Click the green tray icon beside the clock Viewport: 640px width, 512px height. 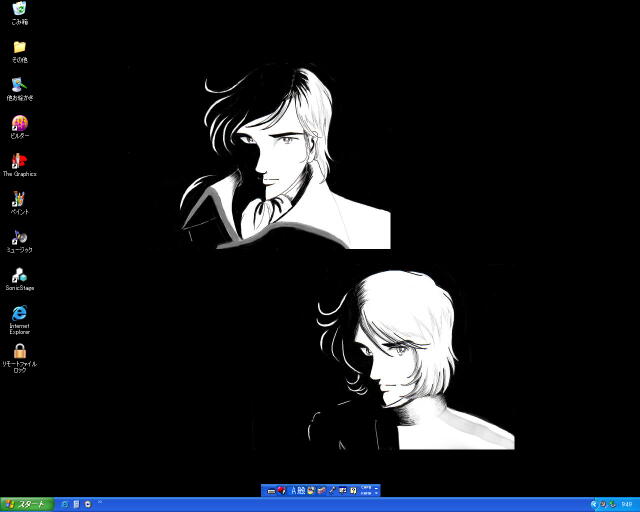[x=612, y=505]
